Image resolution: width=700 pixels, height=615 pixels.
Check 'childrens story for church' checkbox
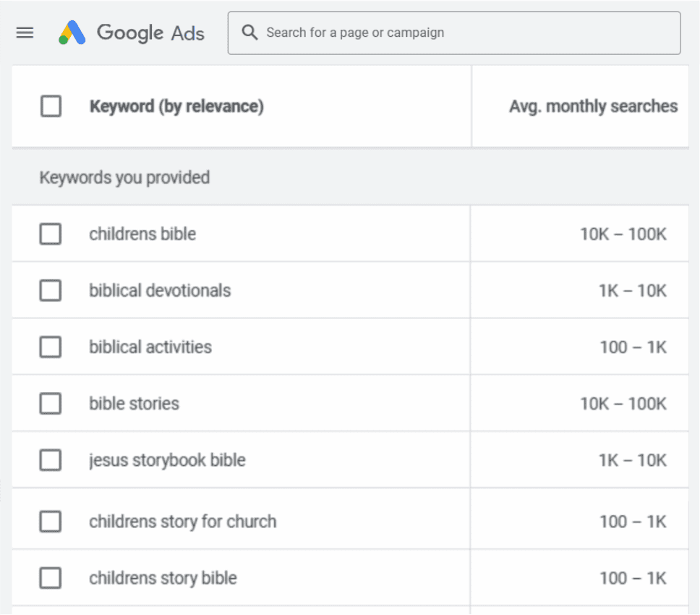pos(51,521)
